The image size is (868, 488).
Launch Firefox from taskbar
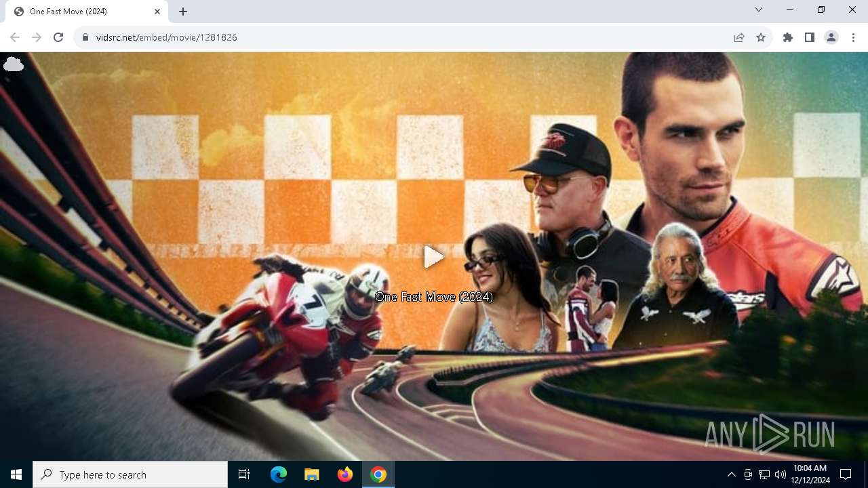tap(345, 474)
